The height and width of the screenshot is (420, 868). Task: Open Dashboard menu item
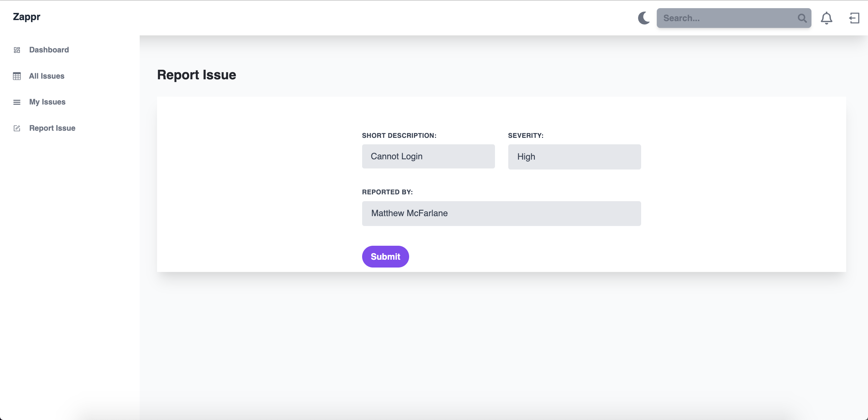pyautogui.click(x=49, y=49)
